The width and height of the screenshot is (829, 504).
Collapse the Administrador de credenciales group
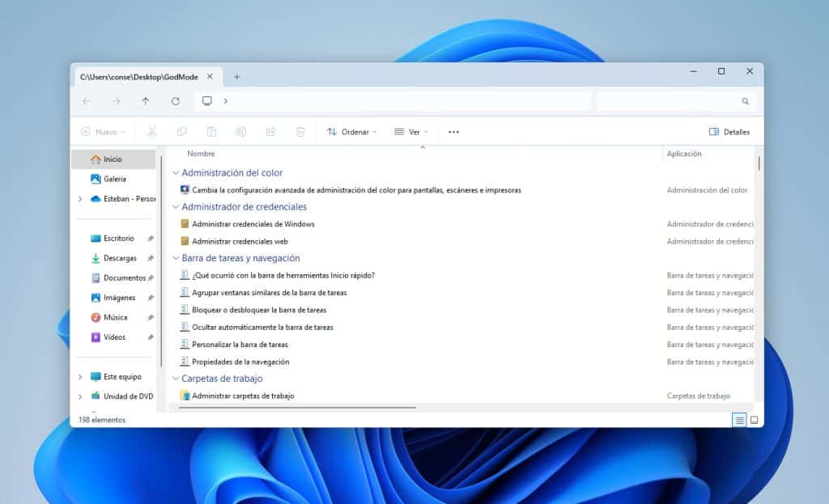tap(176, 206)
